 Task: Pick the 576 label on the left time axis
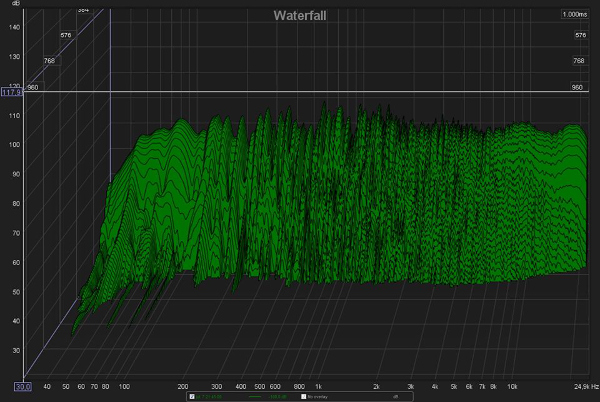(x=66, y=35)
